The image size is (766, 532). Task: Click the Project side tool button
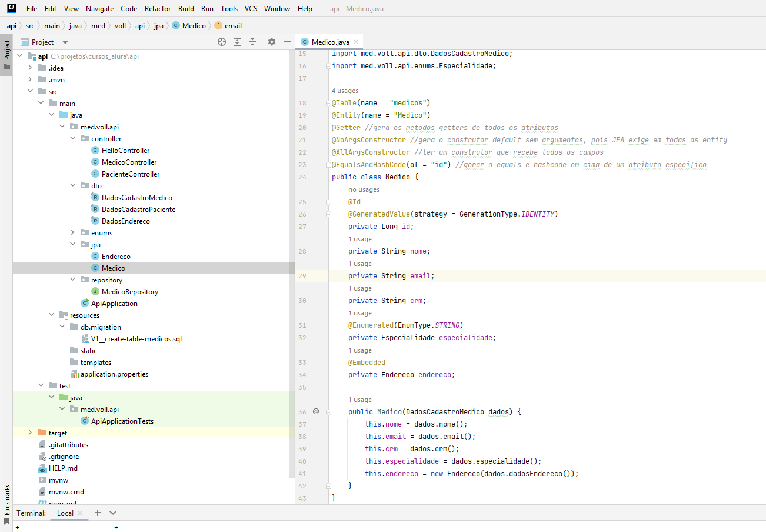[6, 54]
